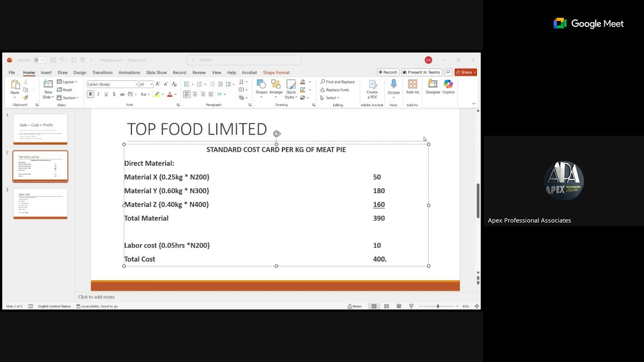Click Find and Replace
Viewport: 644px width, 362px height.
pos(338,82)
